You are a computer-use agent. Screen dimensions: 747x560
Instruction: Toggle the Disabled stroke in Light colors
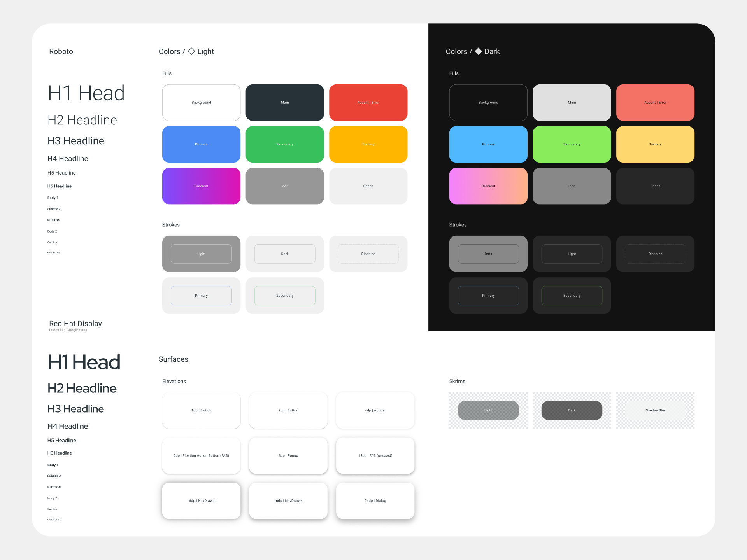pyautogui.click(x=368, y=254)
